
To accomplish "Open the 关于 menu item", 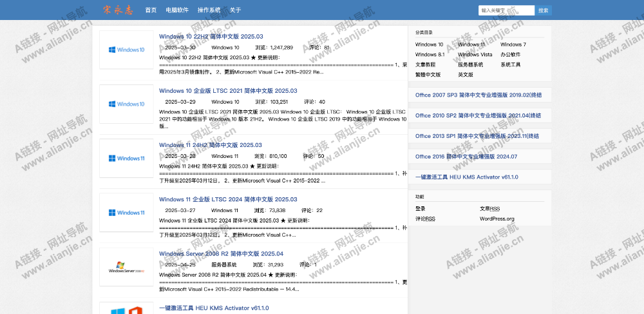I will click(x=235, y=10).
